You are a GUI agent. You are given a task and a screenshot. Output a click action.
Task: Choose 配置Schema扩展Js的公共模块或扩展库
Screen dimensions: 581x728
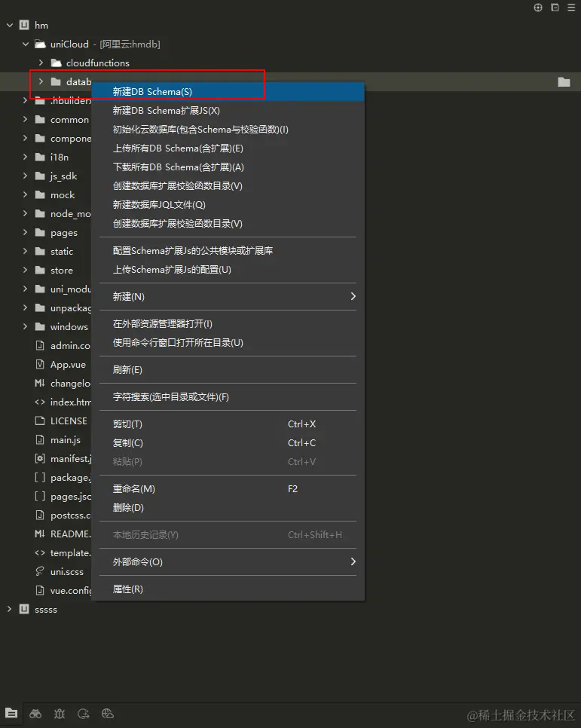pyautogui.click(x=228, y=251)
